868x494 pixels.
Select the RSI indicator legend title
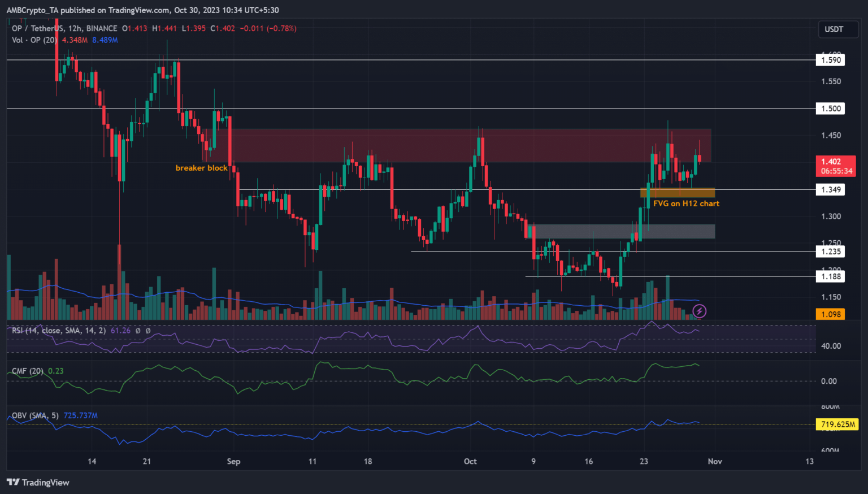point(59,330)
